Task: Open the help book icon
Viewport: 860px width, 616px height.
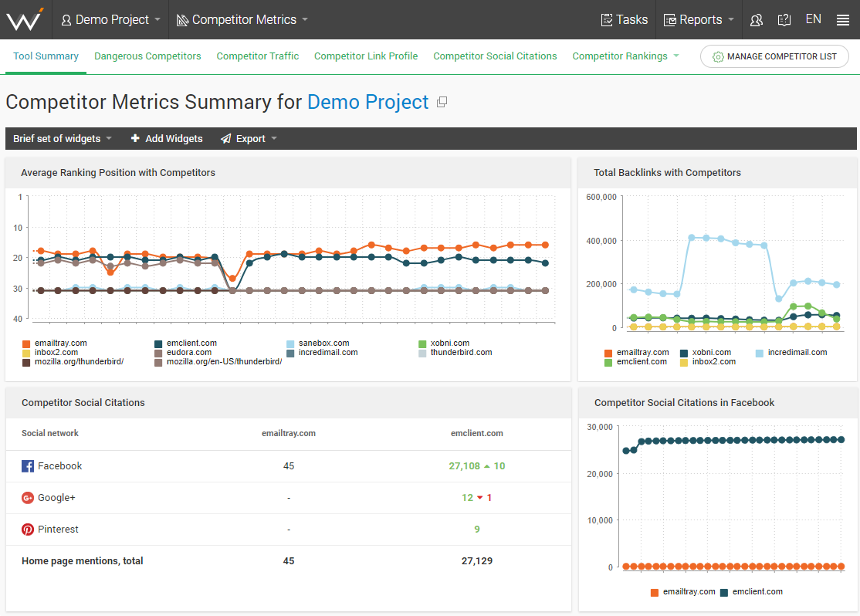Action: point(784,20)
